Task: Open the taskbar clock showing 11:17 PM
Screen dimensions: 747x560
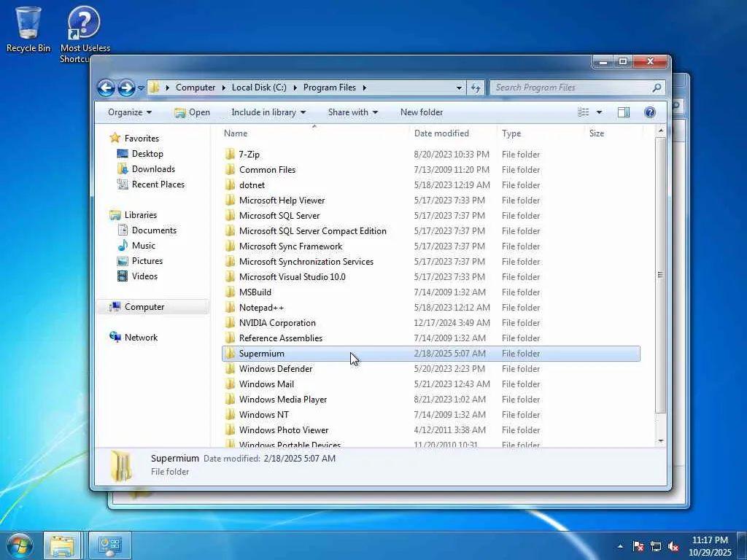Action: (x=710, y=546)
